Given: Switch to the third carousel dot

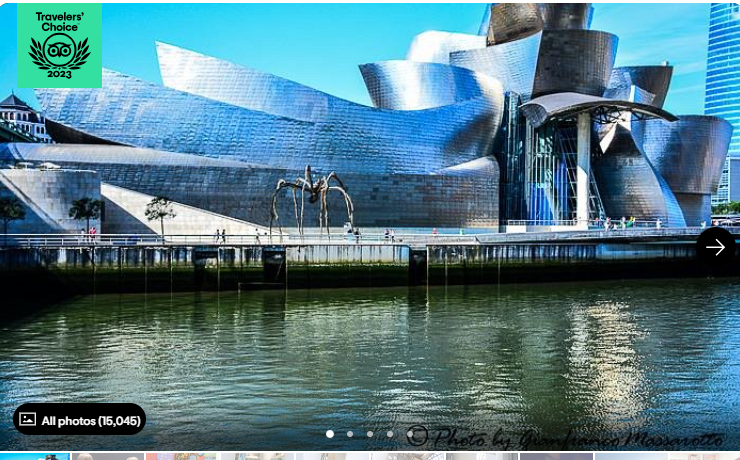Looking at the screenshot, I should (x=370, y=434).
